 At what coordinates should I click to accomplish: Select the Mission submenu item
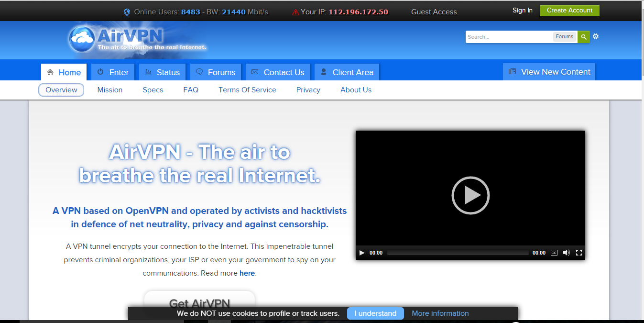(110, 90)
